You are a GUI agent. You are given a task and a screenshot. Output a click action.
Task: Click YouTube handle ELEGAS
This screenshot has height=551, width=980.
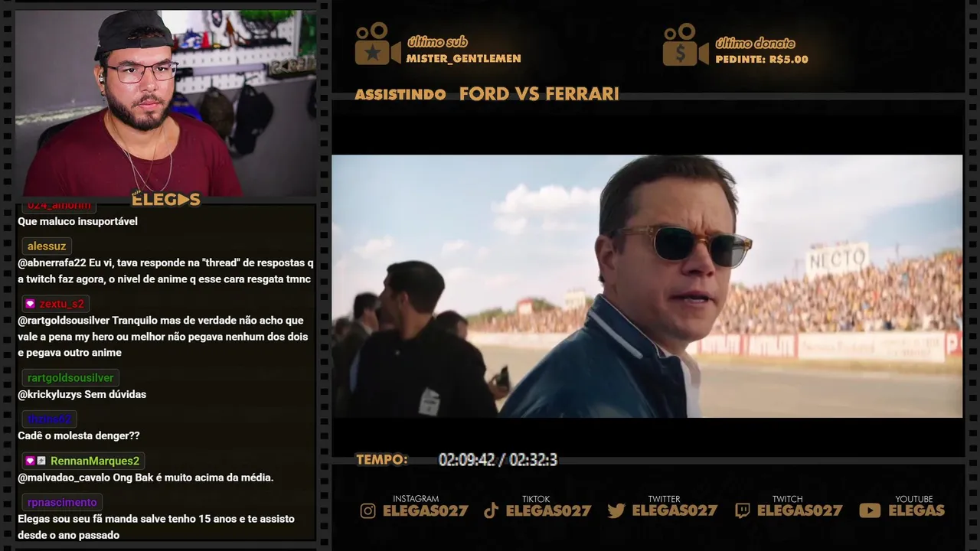(x=916, y=511)
